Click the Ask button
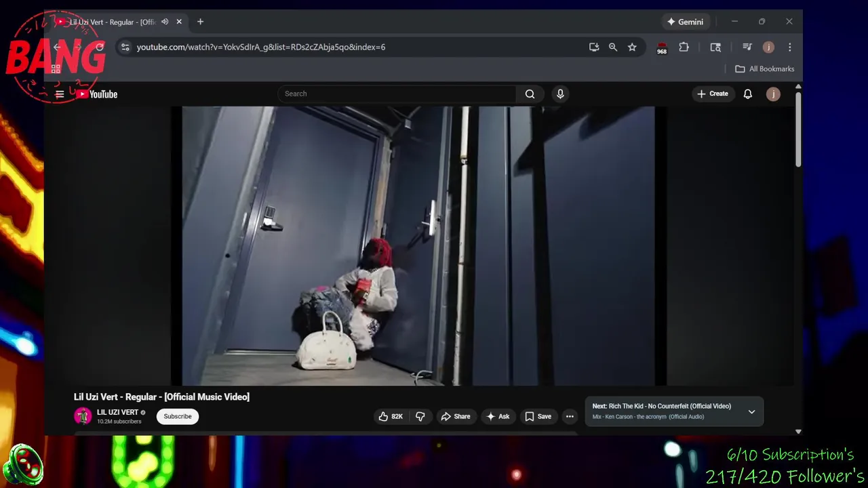Viewport: 868px width, 488px height. (x=498, y=416)
